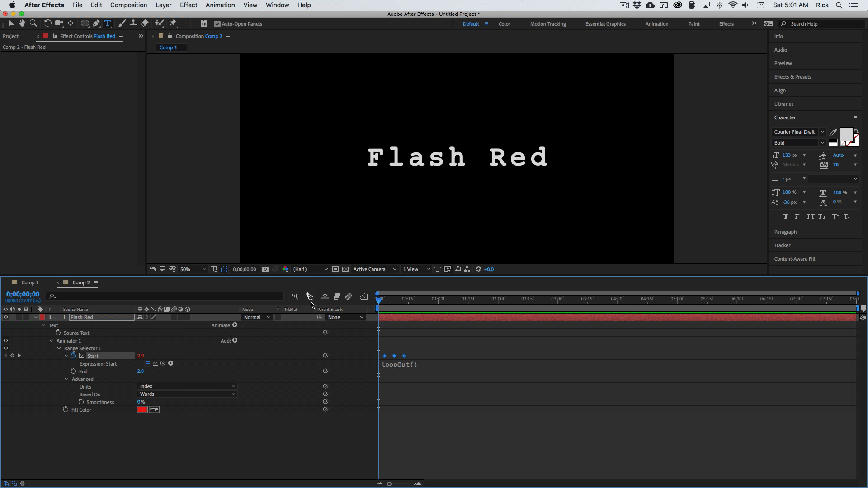The image size is (868, 488).
Task: Collapse the Range Selector 1 group
Action: (59, 348)
